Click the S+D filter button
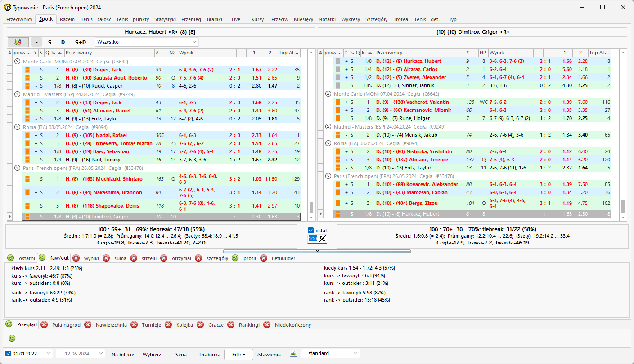 (x=81, y=42)
